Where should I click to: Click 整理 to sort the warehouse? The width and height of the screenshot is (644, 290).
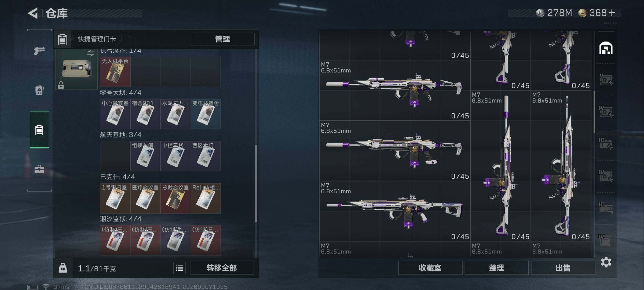click(496, 268)
